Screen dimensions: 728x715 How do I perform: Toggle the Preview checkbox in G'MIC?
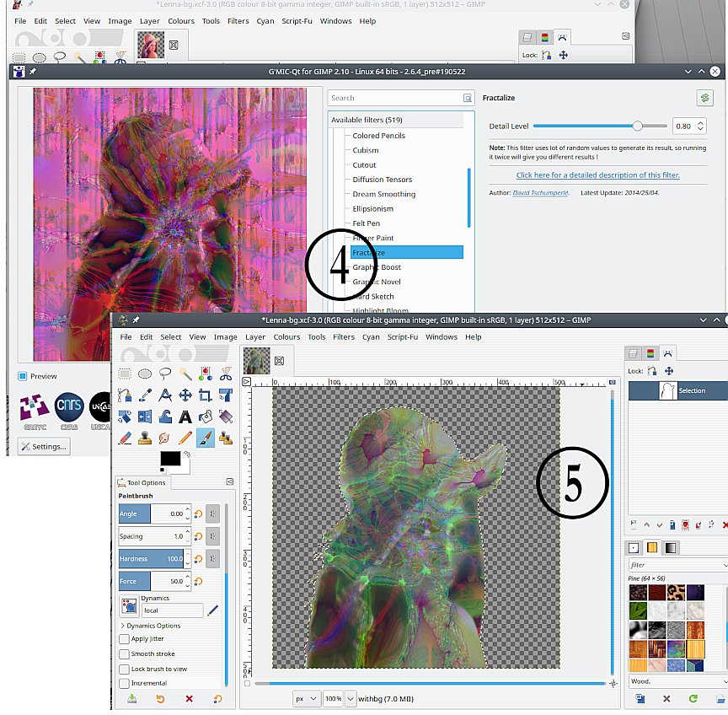22,376
